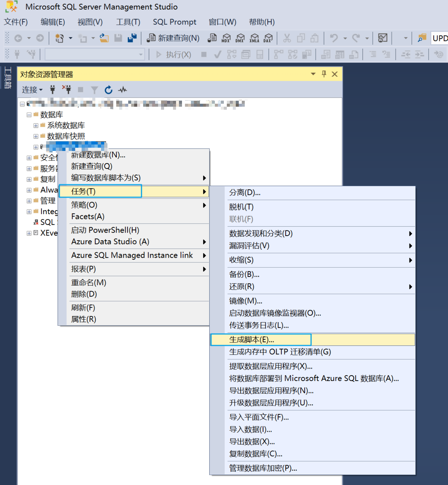Click the Increase Indent toolbar icon
Screen dimensions: 448x485
tap(420, 54)
